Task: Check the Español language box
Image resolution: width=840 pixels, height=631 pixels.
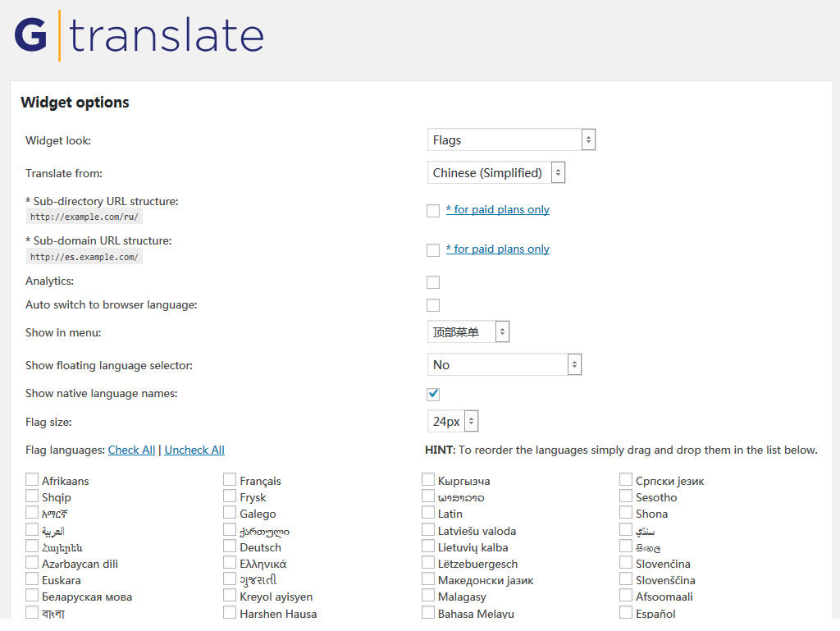Action: (626, 612)
